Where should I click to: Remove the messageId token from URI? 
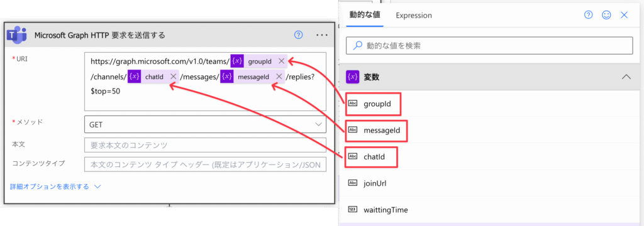coord(279,76)
